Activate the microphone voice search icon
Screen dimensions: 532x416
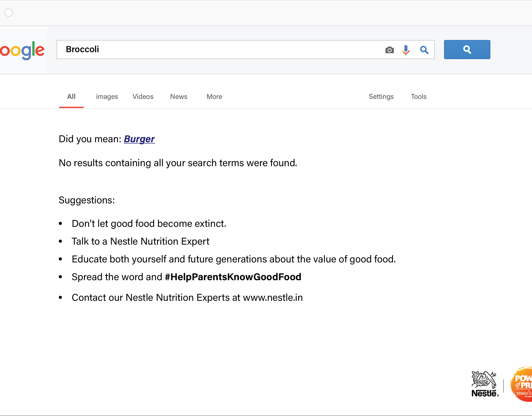click(406, 50)
